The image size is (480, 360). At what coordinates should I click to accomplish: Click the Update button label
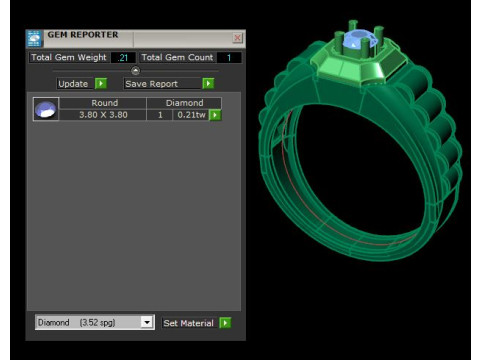pos(73,84)
